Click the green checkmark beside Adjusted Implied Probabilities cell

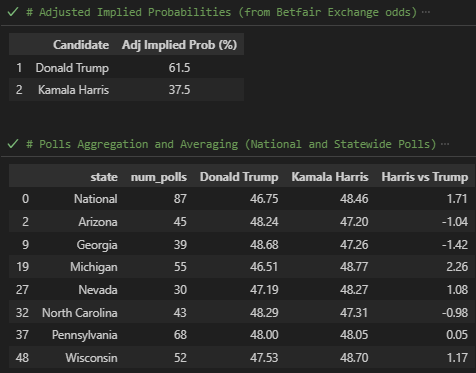[x=13, y=12]
